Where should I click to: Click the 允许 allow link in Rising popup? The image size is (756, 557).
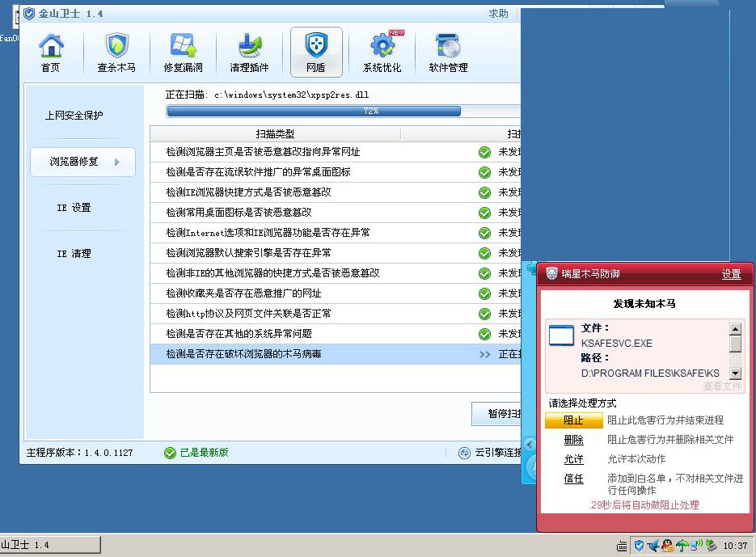574,459
